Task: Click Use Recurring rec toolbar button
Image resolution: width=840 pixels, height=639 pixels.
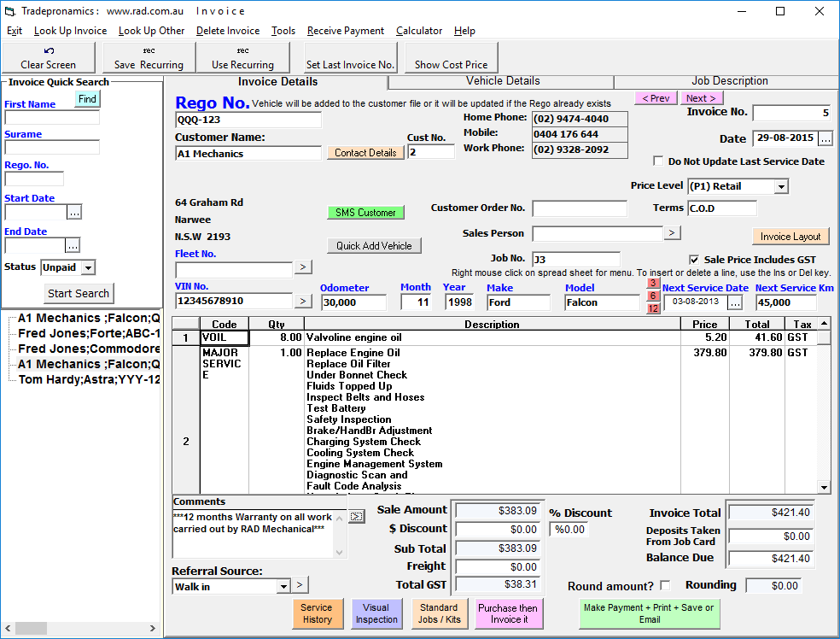Action: click(242, 57)
